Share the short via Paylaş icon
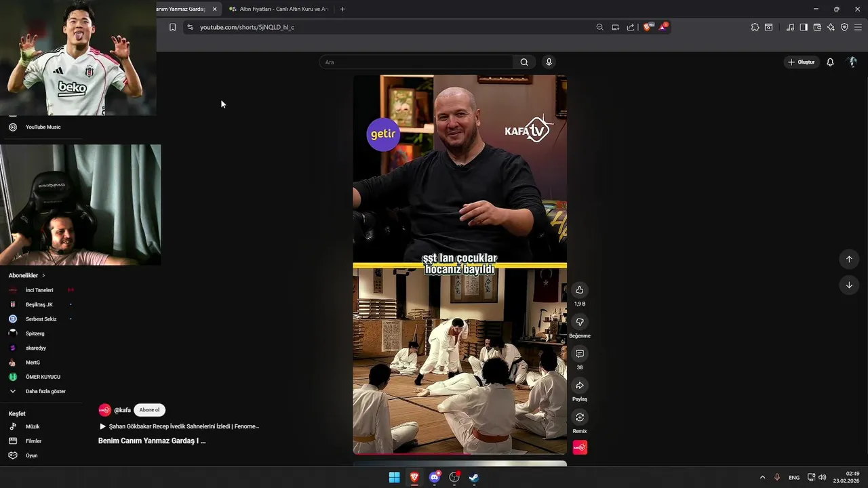868x488 pixels. coord(579,385)
